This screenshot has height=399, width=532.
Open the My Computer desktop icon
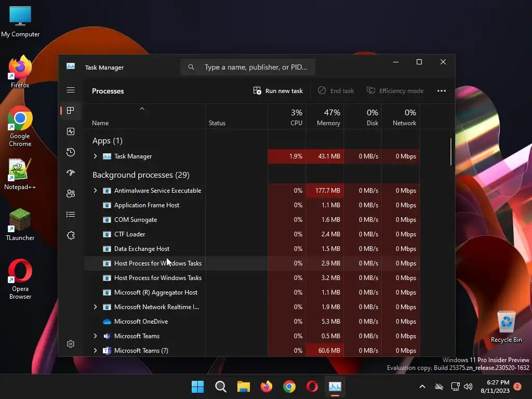point(20,21)
